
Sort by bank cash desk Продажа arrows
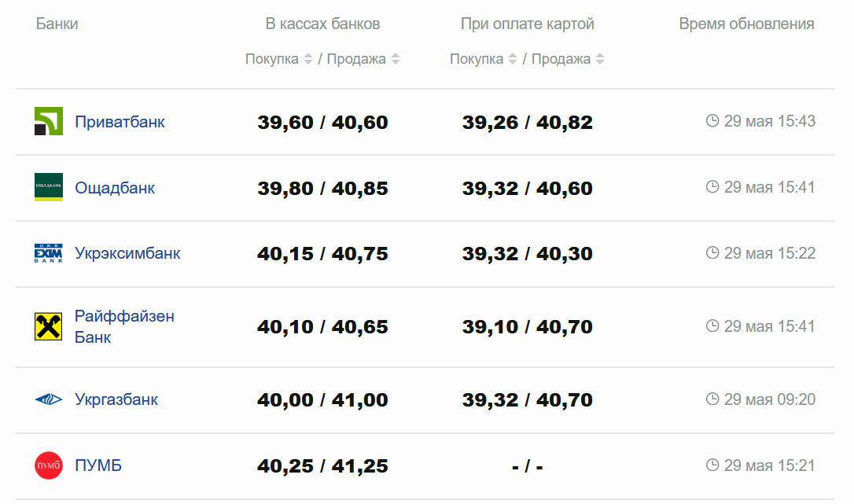[396, 59]
